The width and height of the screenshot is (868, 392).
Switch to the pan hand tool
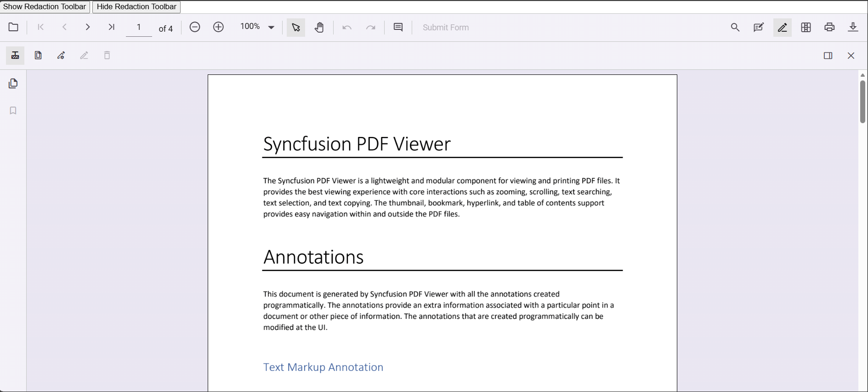coord(319,28)
